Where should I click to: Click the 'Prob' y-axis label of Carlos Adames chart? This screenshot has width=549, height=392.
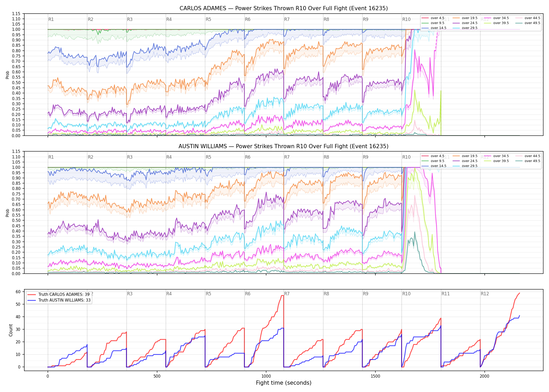pos(8,75)
